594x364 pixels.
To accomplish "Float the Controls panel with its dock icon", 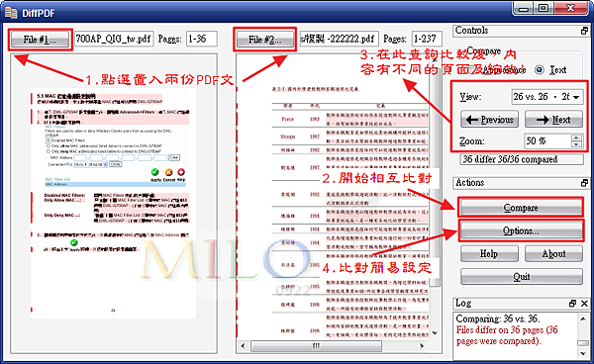I will coord(584,31).
